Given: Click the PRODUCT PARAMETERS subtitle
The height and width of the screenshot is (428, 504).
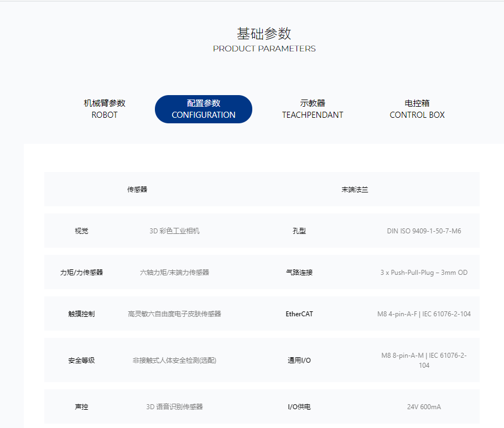Looking at the screenshot, I should click(264, 49).
